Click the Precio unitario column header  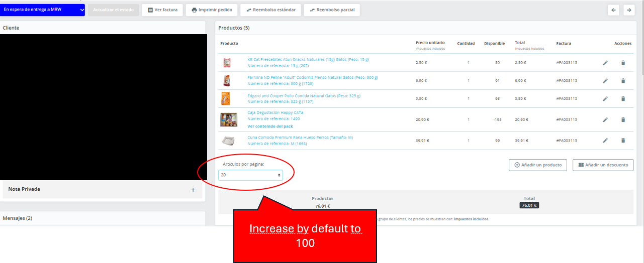(430, 43)
